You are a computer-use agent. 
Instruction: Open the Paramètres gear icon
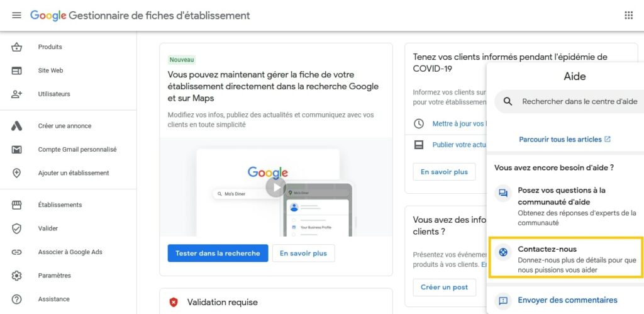click(x=16, y=276)
